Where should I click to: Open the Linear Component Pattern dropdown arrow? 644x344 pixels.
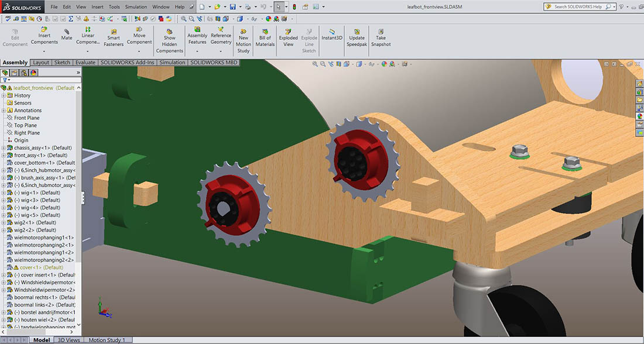coord(88,51)
